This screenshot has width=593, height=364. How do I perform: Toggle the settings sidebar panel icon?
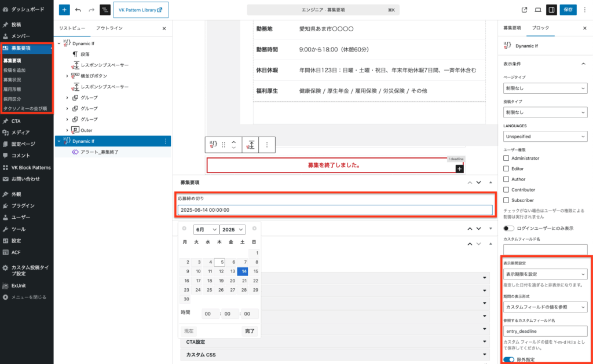coord(551,10)
